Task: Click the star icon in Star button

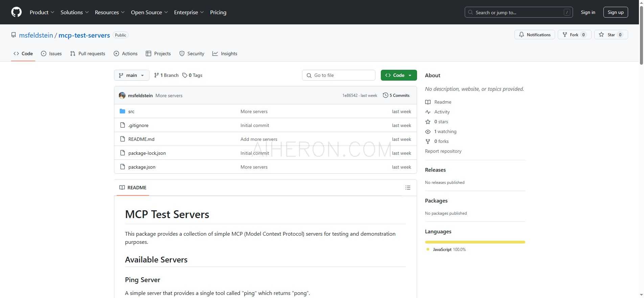Action: pos(601,35)
